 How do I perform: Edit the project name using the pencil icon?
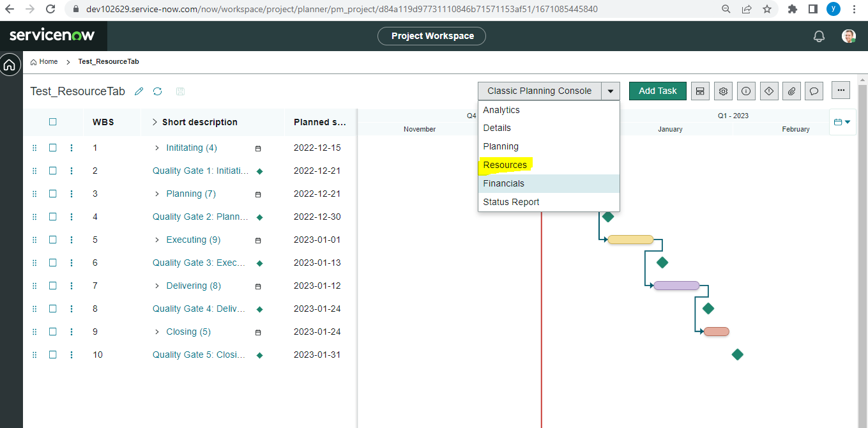139,91
